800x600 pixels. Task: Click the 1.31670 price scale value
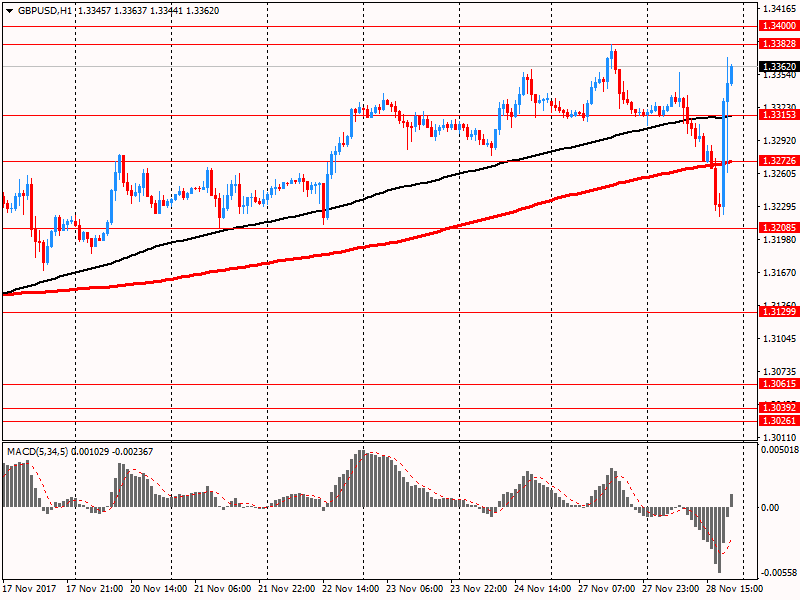click(780, 273)
